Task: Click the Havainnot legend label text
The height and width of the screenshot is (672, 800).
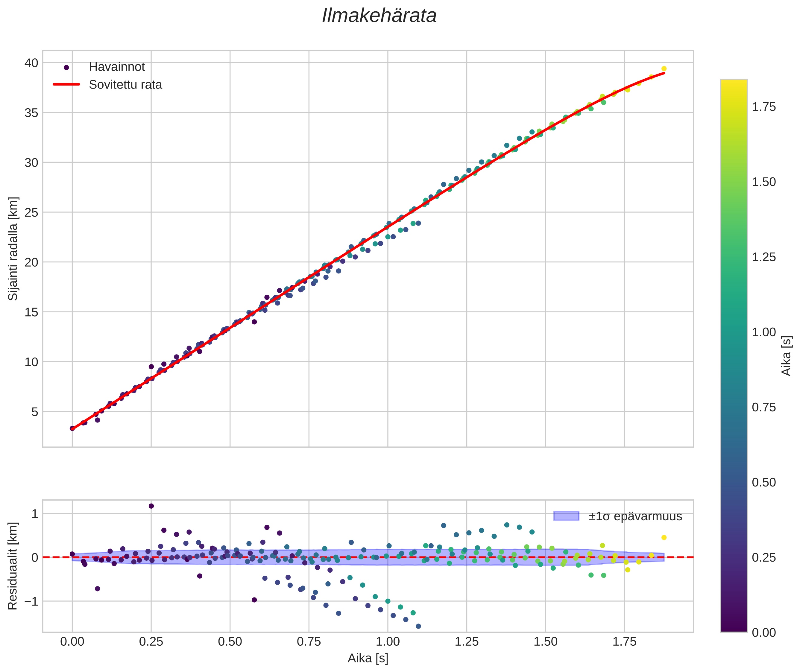Action: pos(117,67)
